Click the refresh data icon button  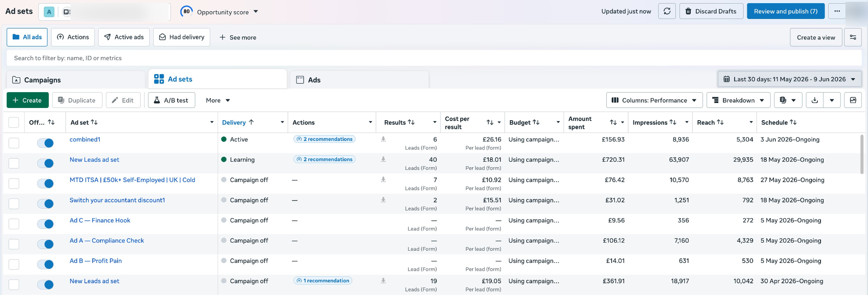click(667, 11)
